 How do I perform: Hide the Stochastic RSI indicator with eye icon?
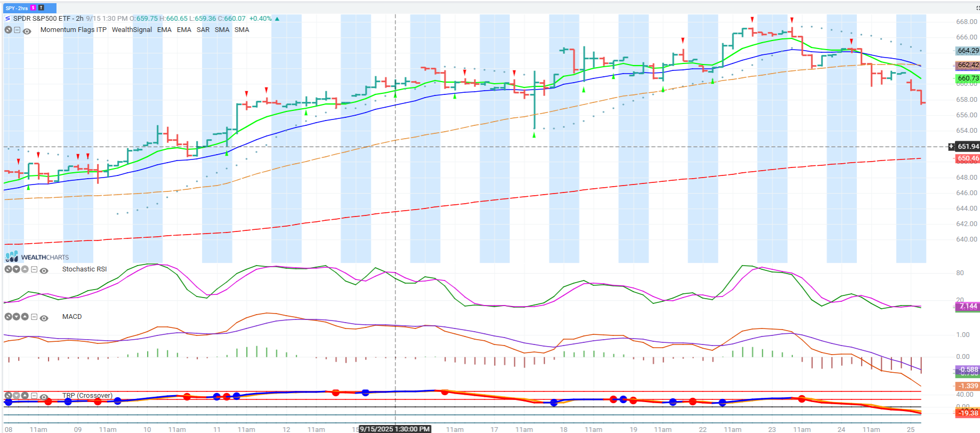44,270
